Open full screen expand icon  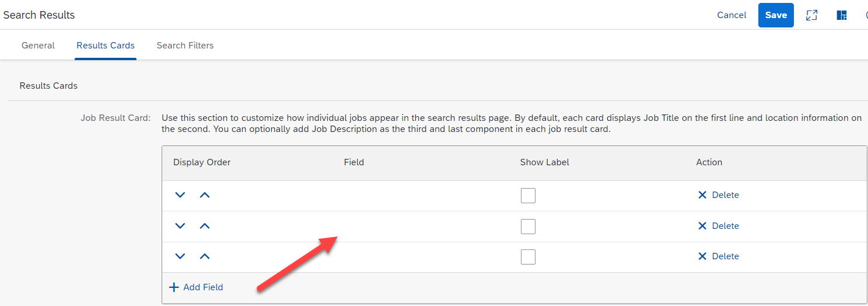[x=811, y=15]
